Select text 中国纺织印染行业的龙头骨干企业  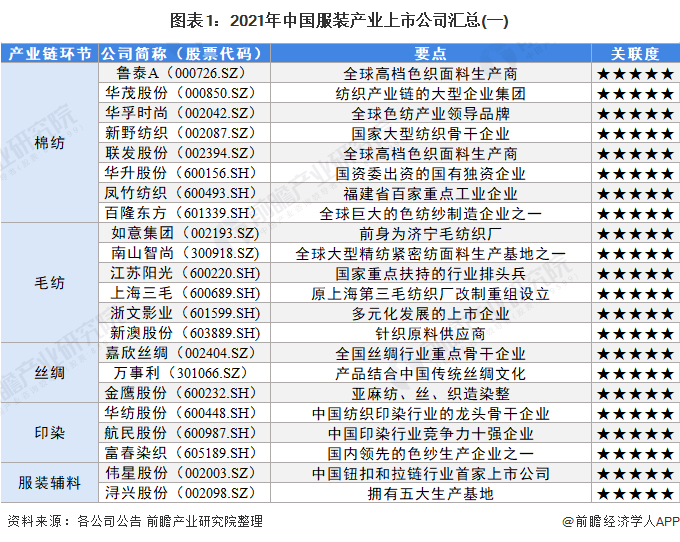(x=431, y=413)
